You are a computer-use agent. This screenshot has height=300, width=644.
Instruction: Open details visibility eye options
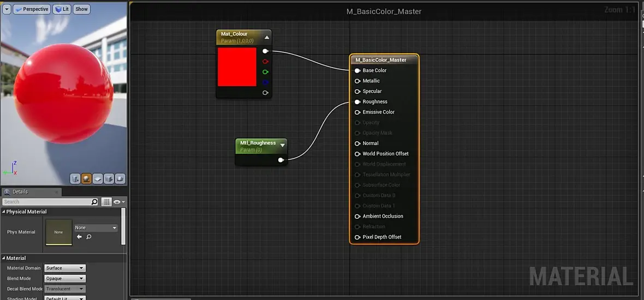click(120, 201)
